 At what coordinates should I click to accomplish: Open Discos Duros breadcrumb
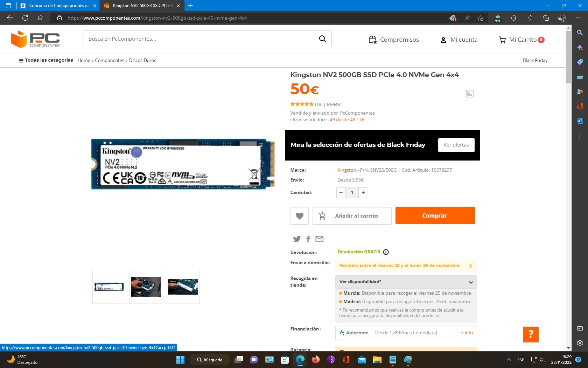click(x=142, y=60)
